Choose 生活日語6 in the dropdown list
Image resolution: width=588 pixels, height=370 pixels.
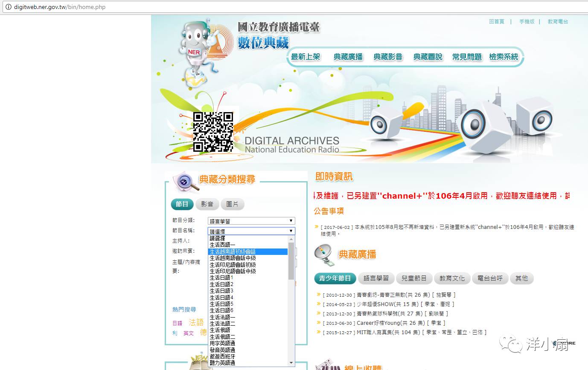point(248,310)
